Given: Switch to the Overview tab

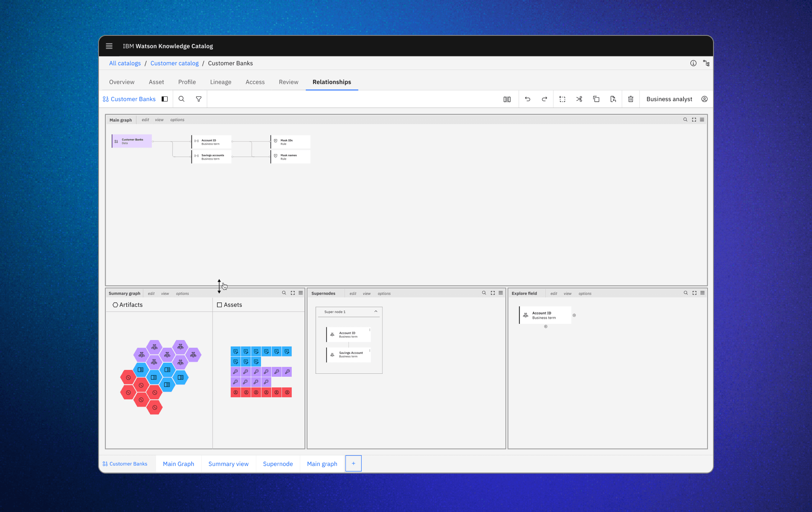Looking at the screenshot, I should (122, 82).
